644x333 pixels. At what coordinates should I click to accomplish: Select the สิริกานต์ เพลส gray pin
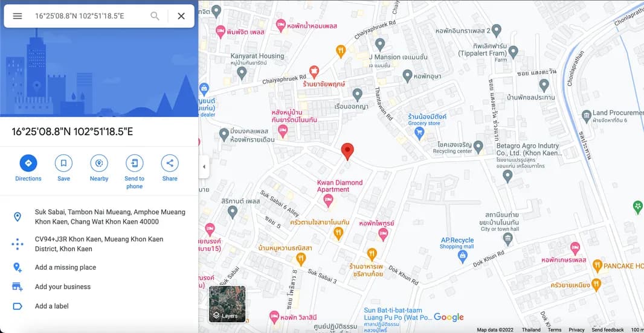[233, 212]
